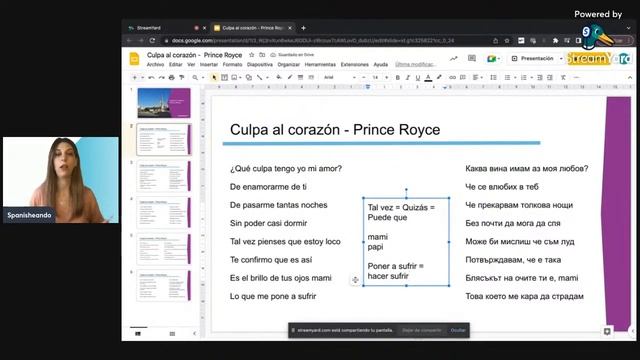The height and width of the screenshot is (360, 640).
Task: Open the Formato menu
Action: pos(232,64)
